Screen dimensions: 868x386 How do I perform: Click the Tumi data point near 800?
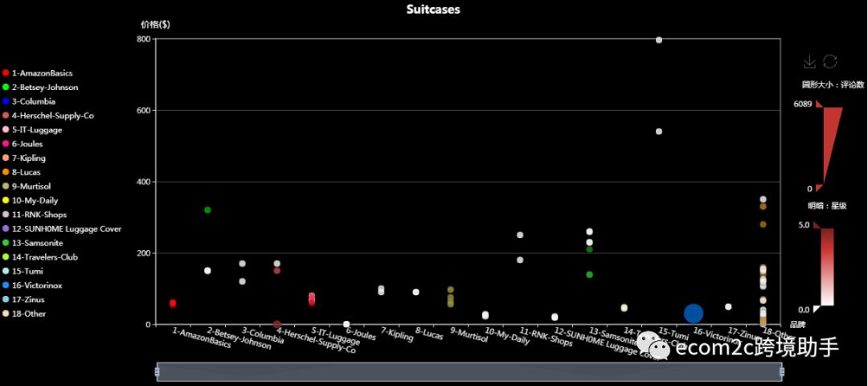[659, 40]
